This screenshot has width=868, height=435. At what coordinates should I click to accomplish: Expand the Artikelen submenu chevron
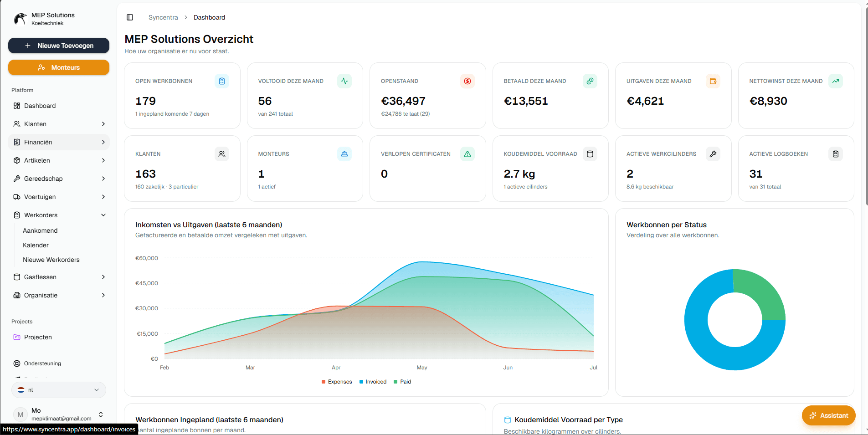coord(103,160)
